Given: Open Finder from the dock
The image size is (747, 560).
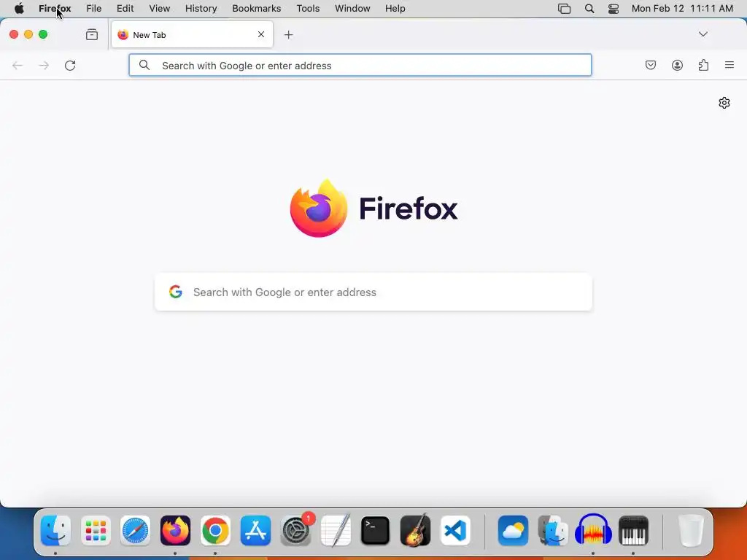Looking at the screenshot, I should (x=55, y=531).
